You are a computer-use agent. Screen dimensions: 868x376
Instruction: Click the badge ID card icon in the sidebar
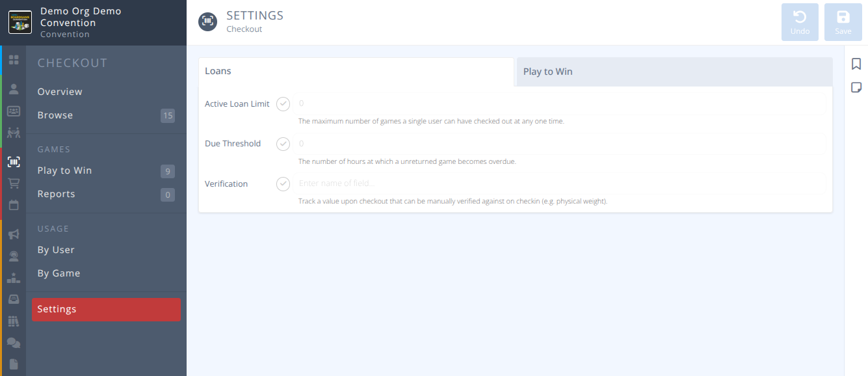14,111
